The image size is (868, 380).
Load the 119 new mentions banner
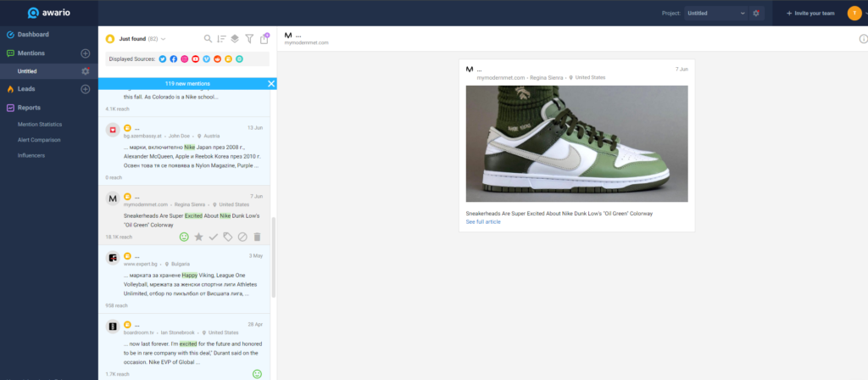(x=187, y=84)
